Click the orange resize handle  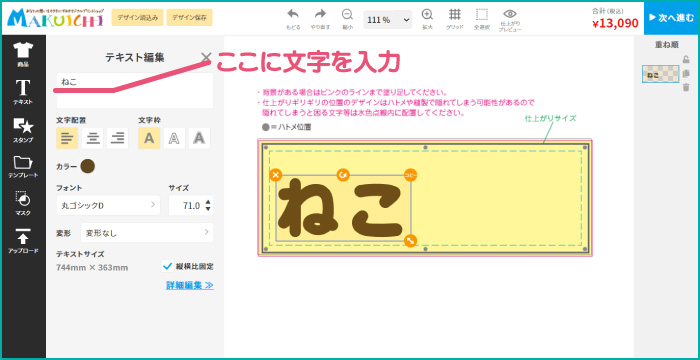point(411,241)
